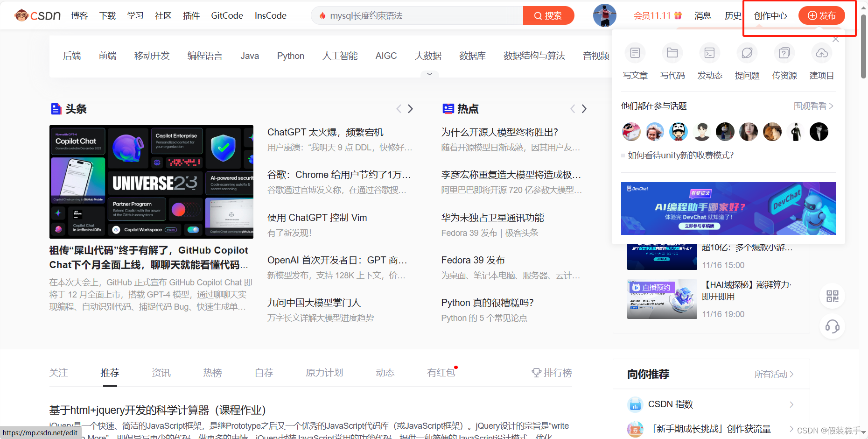Image resolution: width=868 pixels, height=439 pixels.
Task: Switch to the 资讯 feed tab
Action: 161,373
